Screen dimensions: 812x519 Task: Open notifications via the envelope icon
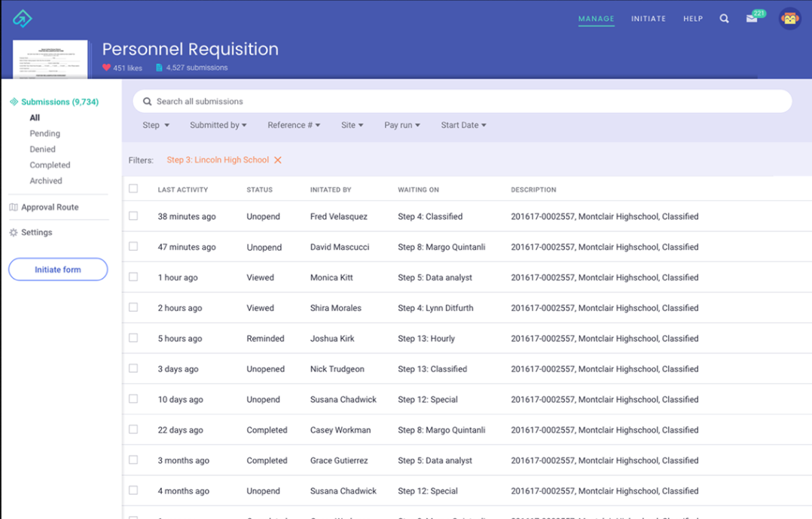750,18
